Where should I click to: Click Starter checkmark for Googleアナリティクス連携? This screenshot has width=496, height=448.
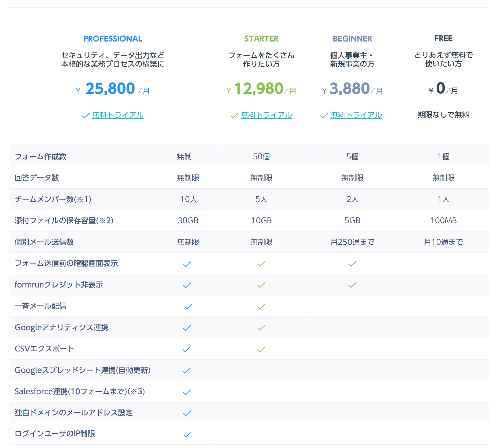point(261,328)
